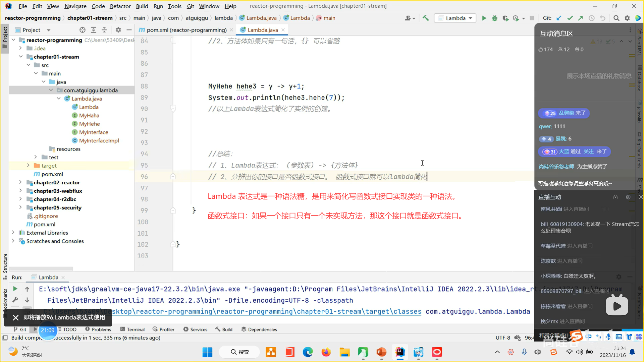Run the Lambda configuration with the green play icon
Image resolution: width=644 pixels, height=362 pixels.
484,18
